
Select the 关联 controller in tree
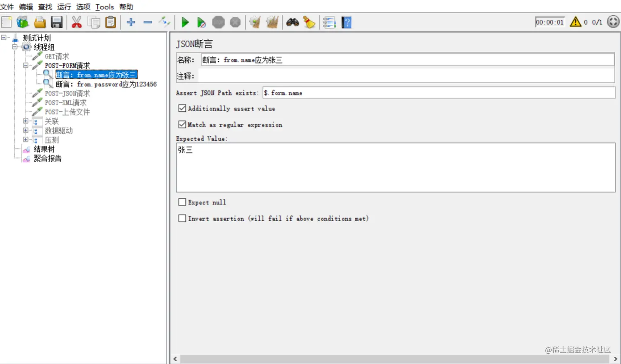tap(52, 121)
